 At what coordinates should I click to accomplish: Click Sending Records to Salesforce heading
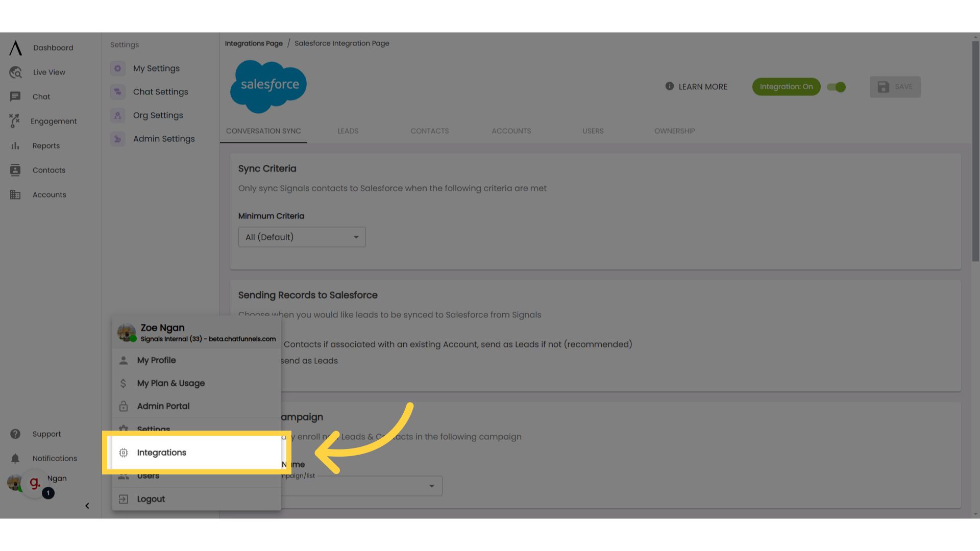click(x=308, y=295)
